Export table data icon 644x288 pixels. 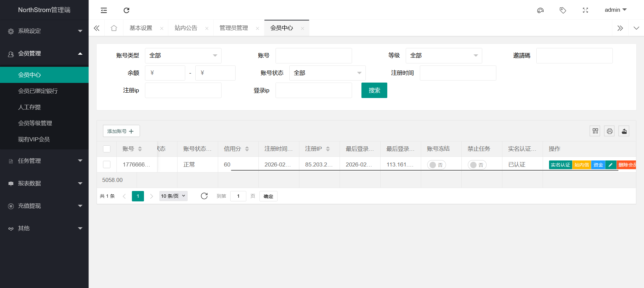[624, 131]
